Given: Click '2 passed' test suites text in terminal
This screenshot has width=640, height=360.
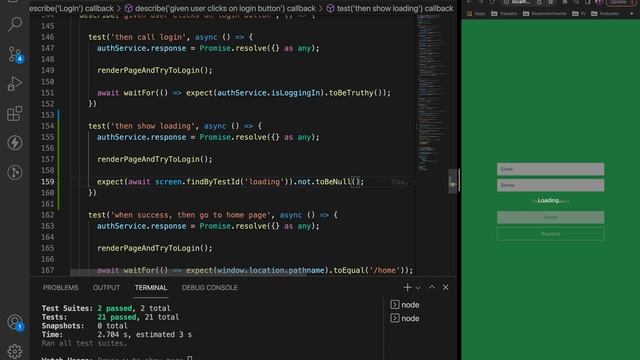Looking at the screenshot, I should [115, 308].
